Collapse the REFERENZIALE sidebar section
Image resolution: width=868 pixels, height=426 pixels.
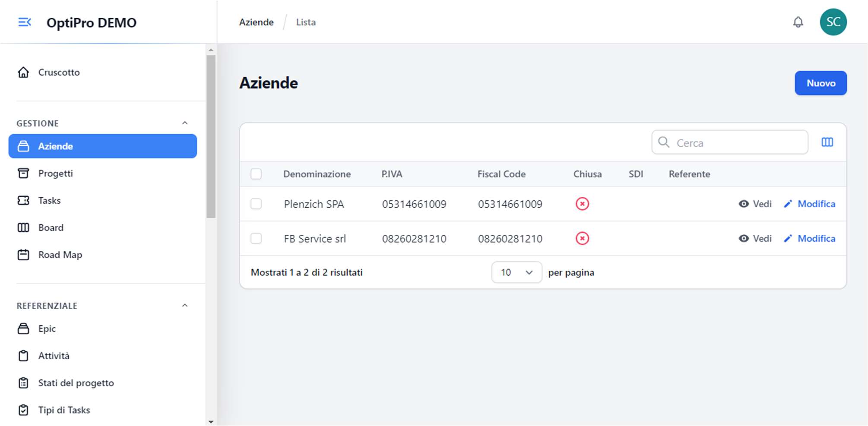185,306
